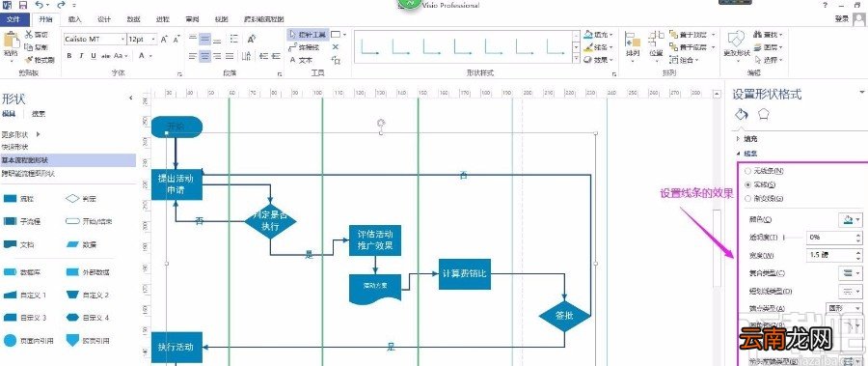Click Send to Back button
Screen dimensions: 868x366
[692, 47]
